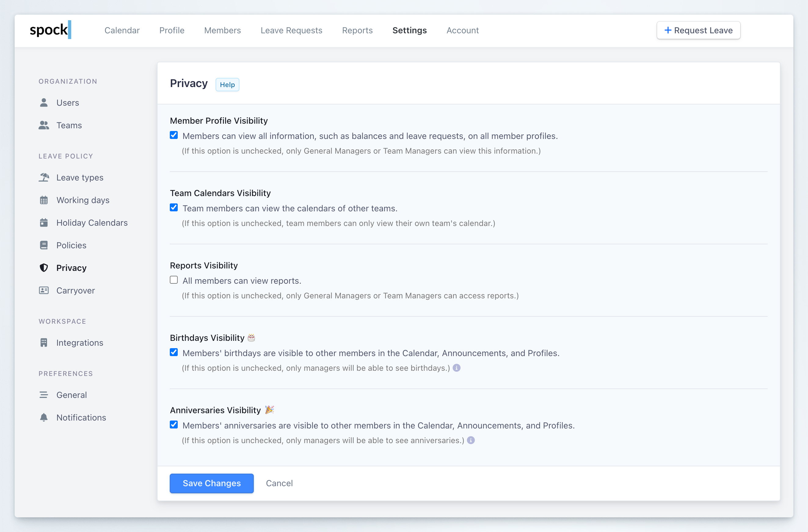Click the Integrations building icon
Image resolution: width=808 pixels, height=532 pixels.
pyautogui.click(x=44, y=343)
